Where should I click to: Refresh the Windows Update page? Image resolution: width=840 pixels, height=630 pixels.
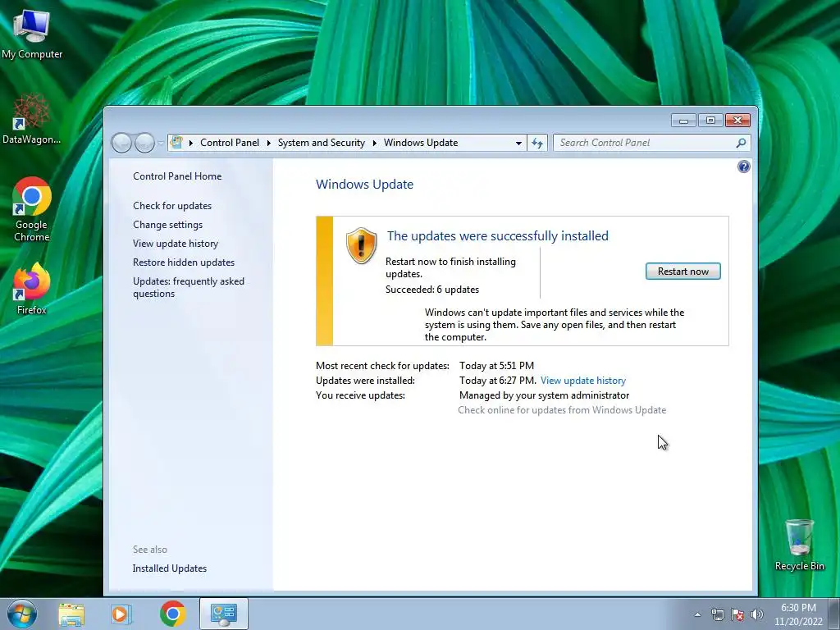[x=537, y=143]
